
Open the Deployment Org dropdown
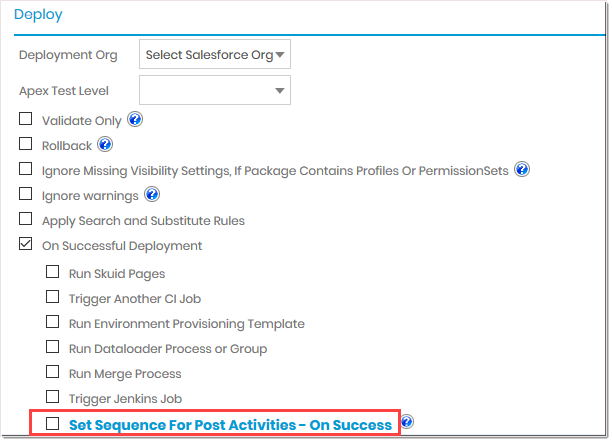tap(216, 55)
